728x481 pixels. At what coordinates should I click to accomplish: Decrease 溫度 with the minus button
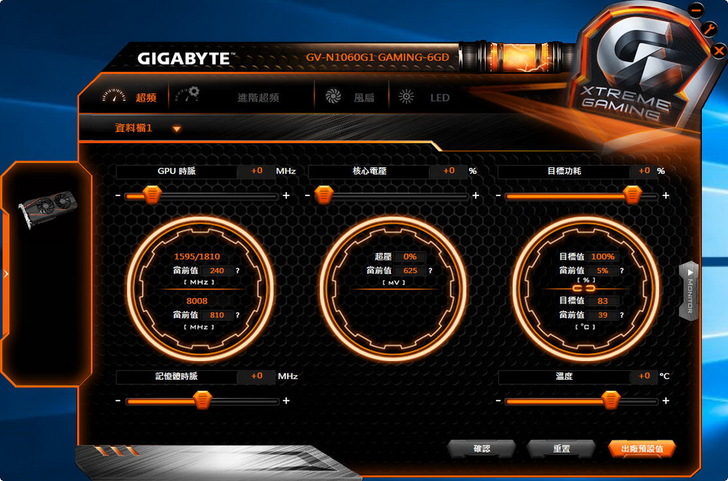[x=498, y=401]
